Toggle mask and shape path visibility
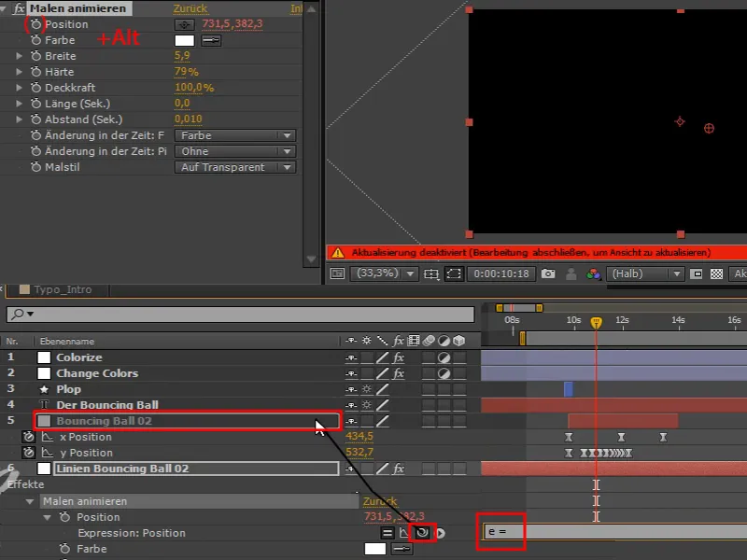 pos(454,273)
